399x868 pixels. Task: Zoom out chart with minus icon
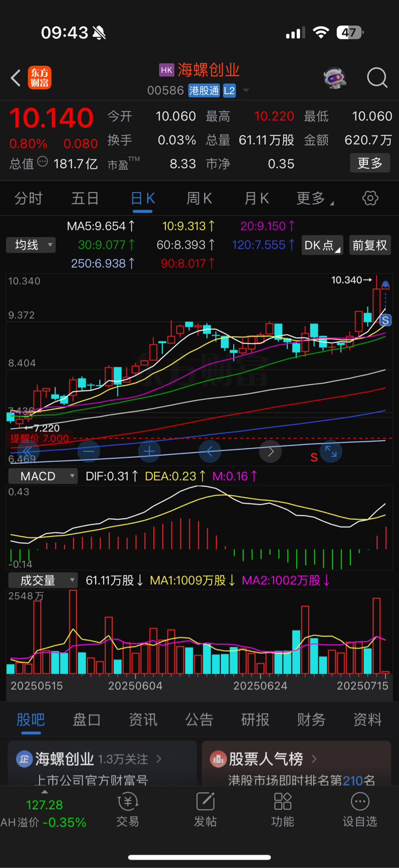click(88, 451)
